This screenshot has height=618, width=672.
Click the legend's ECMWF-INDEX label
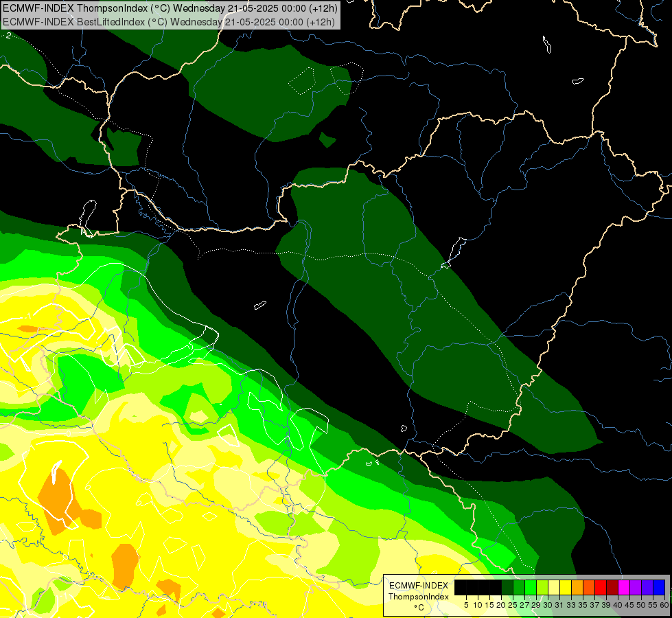pos(419,586)
